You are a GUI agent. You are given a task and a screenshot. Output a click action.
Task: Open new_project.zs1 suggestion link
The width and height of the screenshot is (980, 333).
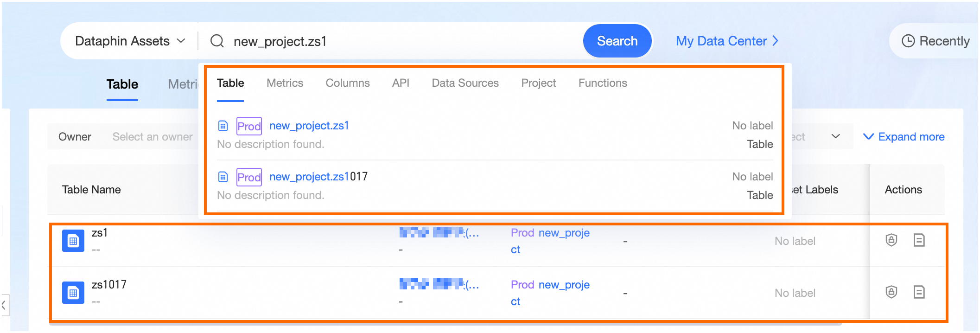coord(309,126)
